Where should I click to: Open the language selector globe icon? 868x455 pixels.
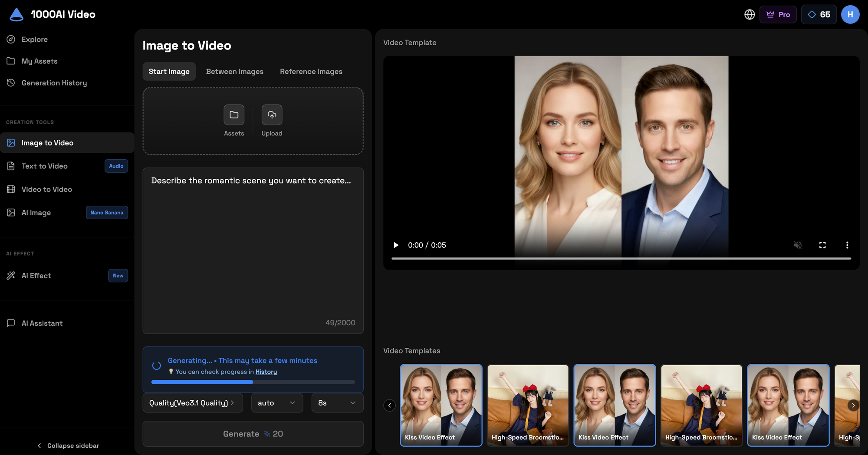tap(749, 14)
